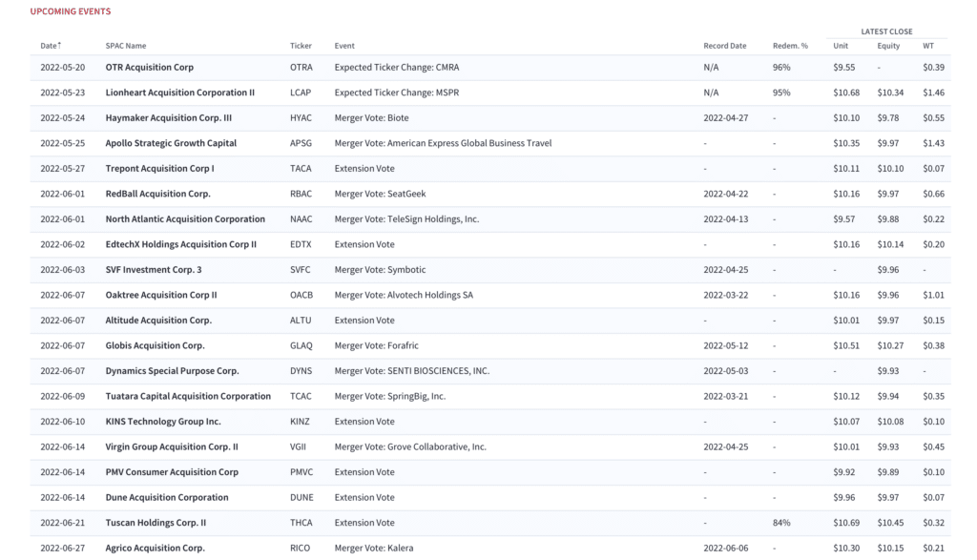The image size is (977, 560).
Task: Open Trepont Acquisition Corp I link
Action: pyautogui.click(x=159, y=168)
